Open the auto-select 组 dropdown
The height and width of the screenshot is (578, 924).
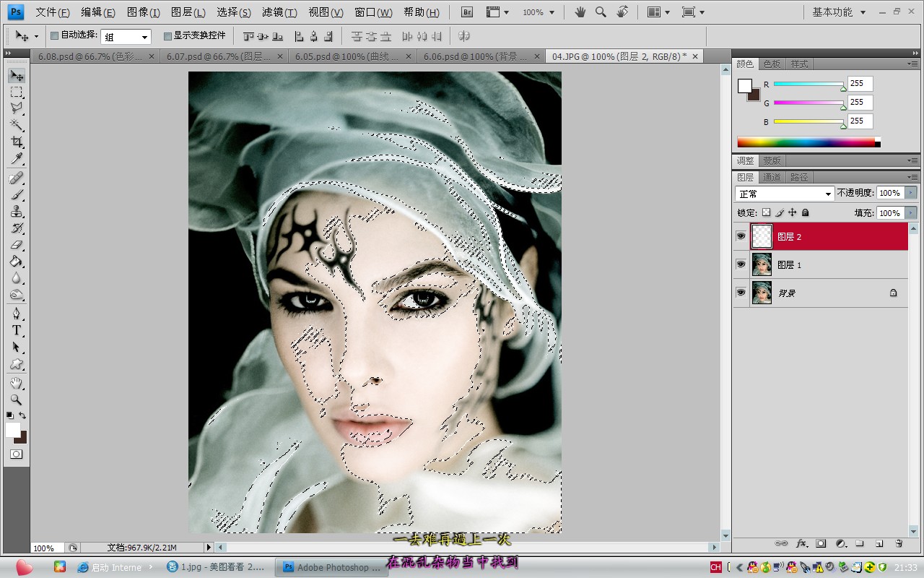click(126, 37)
